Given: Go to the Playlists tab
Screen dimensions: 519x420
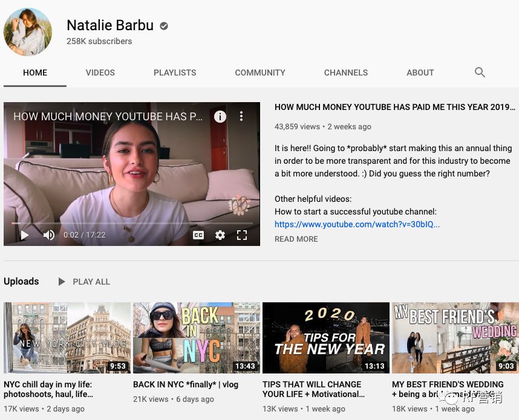Looking at the screenshot, I should pyautogui.click(x=175, y=73).
